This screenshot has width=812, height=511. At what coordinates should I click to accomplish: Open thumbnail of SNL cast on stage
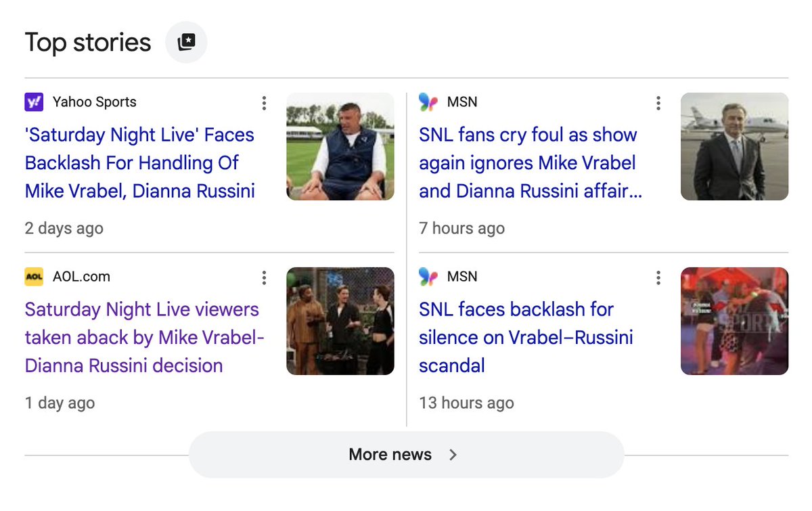340,321
